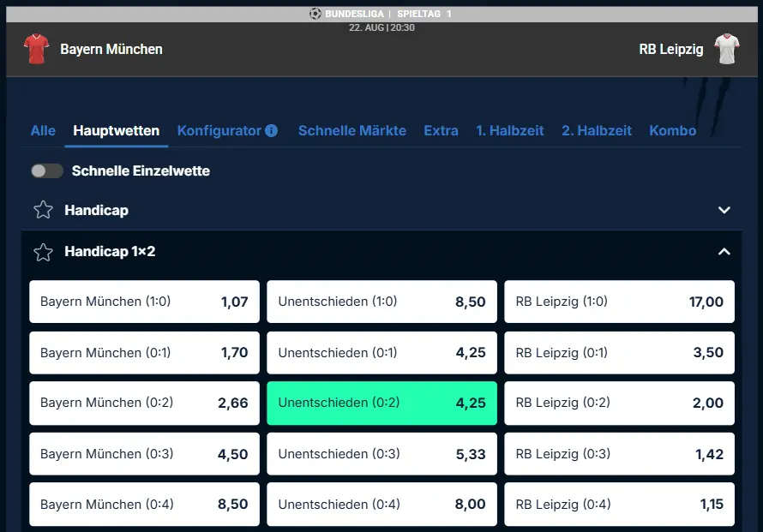Select the Hauptwetten tab
This screenshot has width=763, height=532.
coord(117,130)
